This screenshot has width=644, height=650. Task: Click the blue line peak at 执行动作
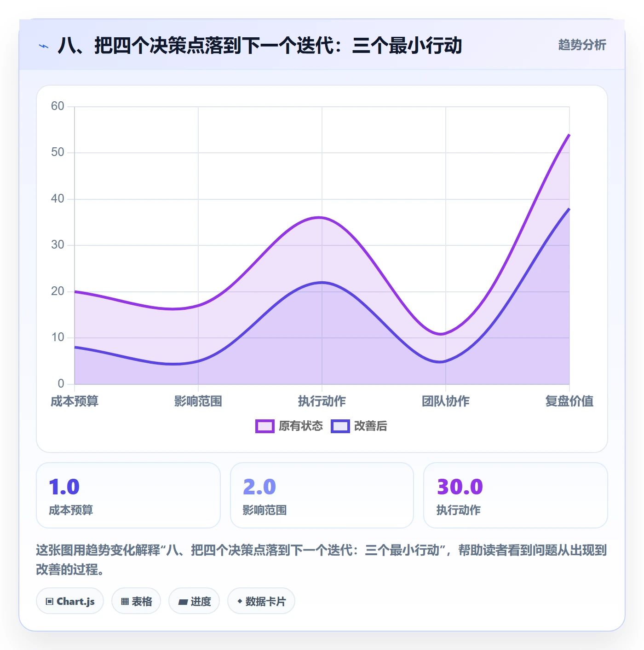322,282
